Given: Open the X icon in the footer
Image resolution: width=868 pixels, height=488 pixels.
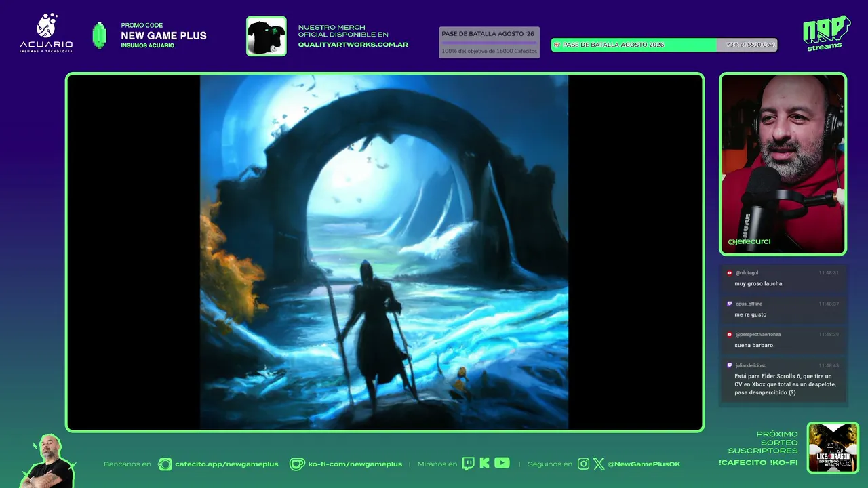Looking at the screenshot, I should tap(599, 464).
